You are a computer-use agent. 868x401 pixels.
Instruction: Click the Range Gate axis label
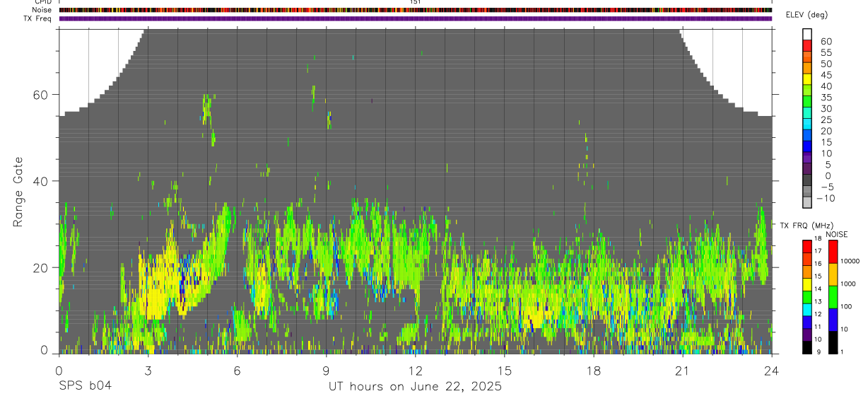click(18, 192)
